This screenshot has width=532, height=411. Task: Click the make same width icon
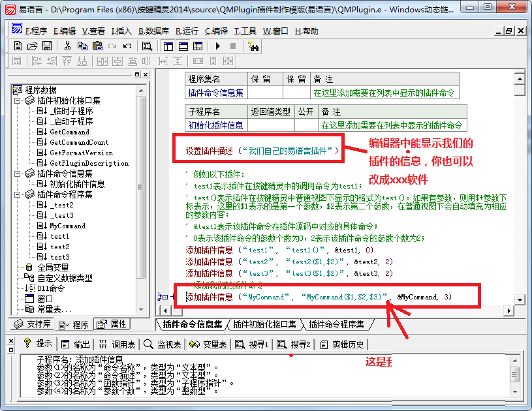198,61
